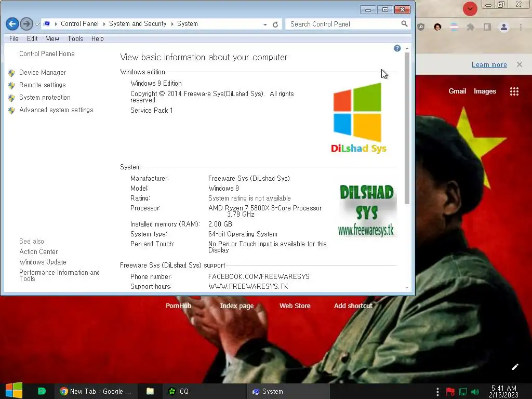Refresh the System page

[x=275, y=24]
